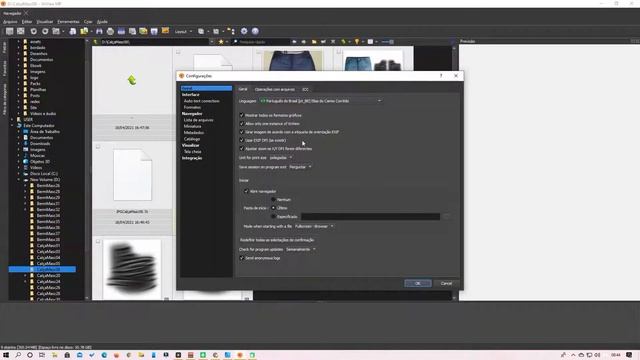
Task: Open Mode when starting with a file dropdown
Action: tap(314, 226)
